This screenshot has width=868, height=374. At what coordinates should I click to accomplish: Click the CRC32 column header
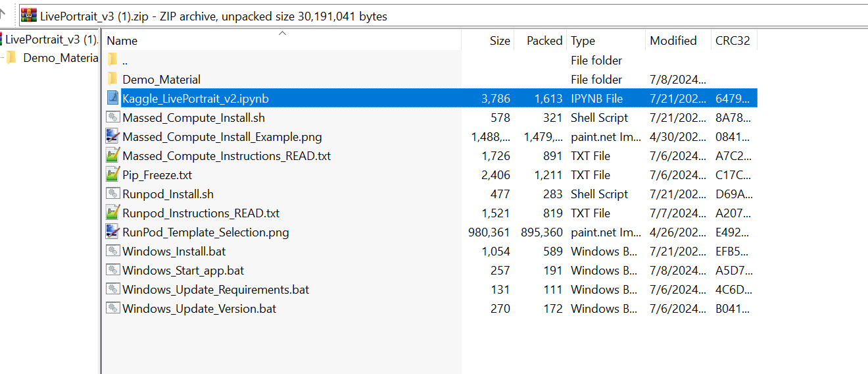[x=732, y=41]
